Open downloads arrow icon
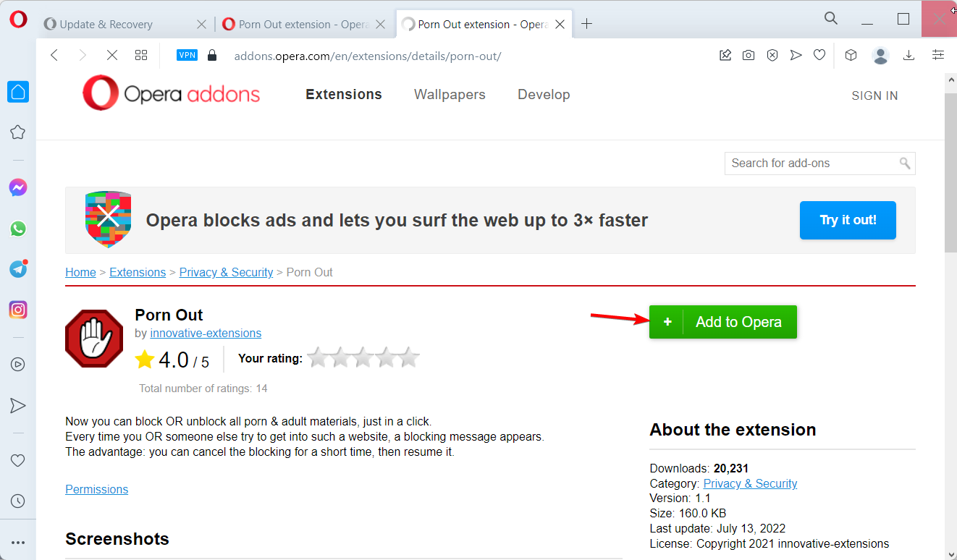This screenshot has width=957, height=560. (x=909, y=55)
